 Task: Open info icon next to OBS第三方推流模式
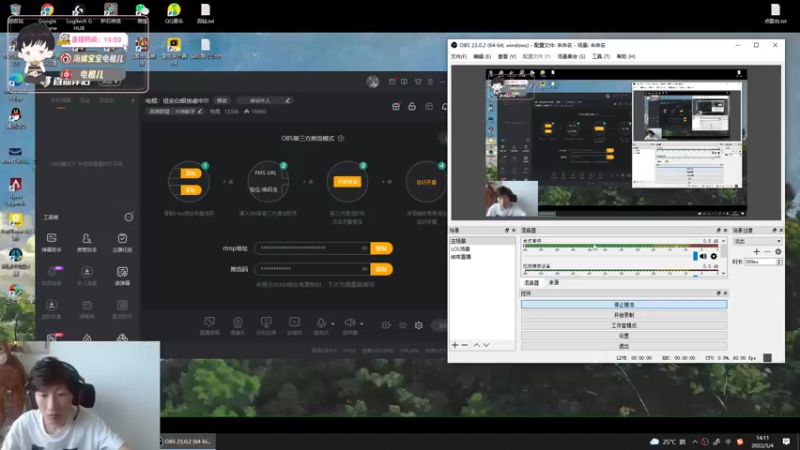point(341,138)
